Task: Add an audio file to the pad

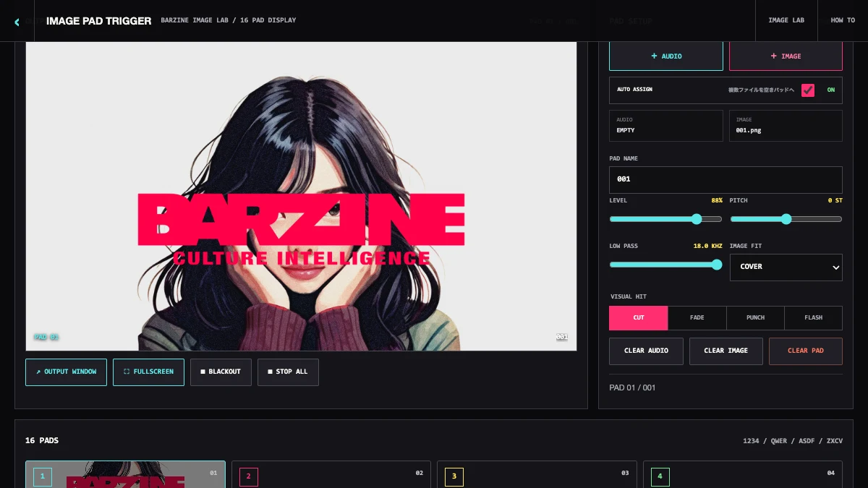Action: 666,56
